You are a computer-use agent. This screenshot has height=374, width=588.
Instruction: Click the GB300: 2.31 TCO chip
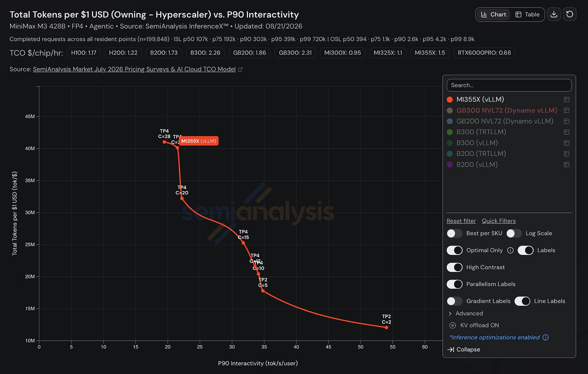[x=295, y=53]
